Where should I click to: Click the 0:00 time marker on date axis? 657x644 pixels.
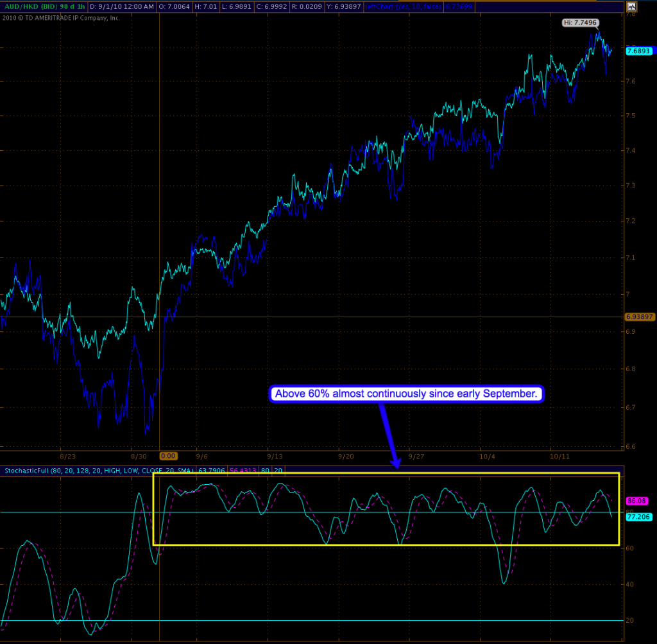(168, 455)
